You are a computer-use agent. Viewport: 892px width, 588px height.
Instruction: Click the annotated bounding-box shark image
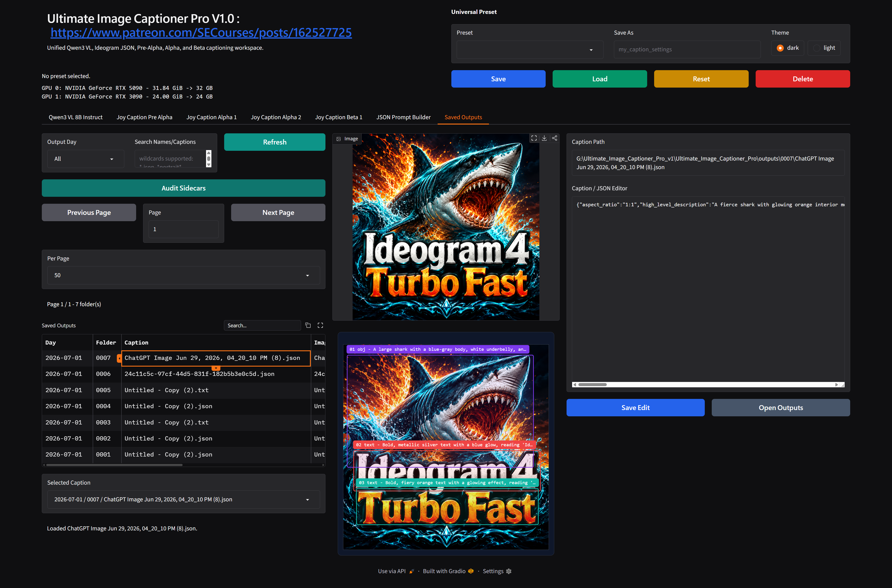(446, 447)
